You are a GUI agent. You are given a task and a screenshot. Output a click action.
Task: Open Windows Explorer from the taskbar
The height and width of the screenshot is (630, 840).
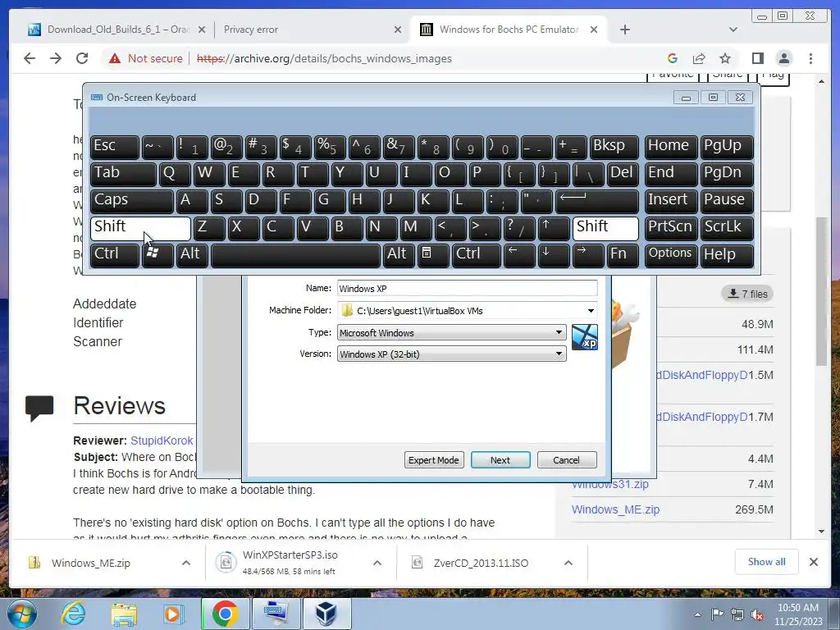click(124, 614)
